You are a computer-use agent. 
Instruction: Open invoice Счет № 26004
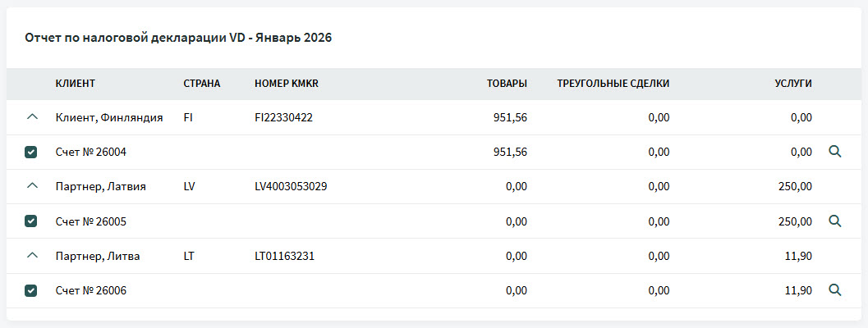tap(90, 153)
